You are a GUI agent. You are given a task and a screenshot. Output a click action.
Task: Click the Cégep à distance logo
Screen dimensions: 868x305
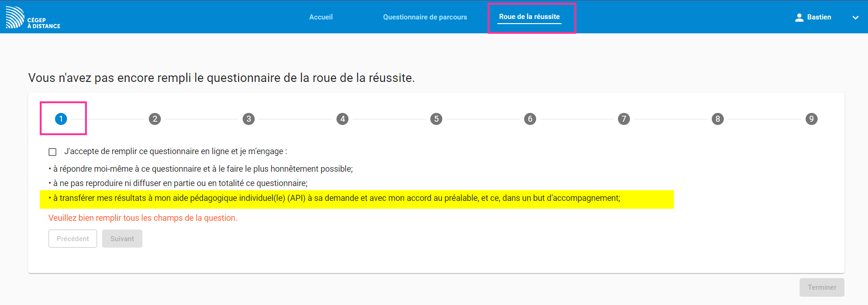(x=33, y=18)
